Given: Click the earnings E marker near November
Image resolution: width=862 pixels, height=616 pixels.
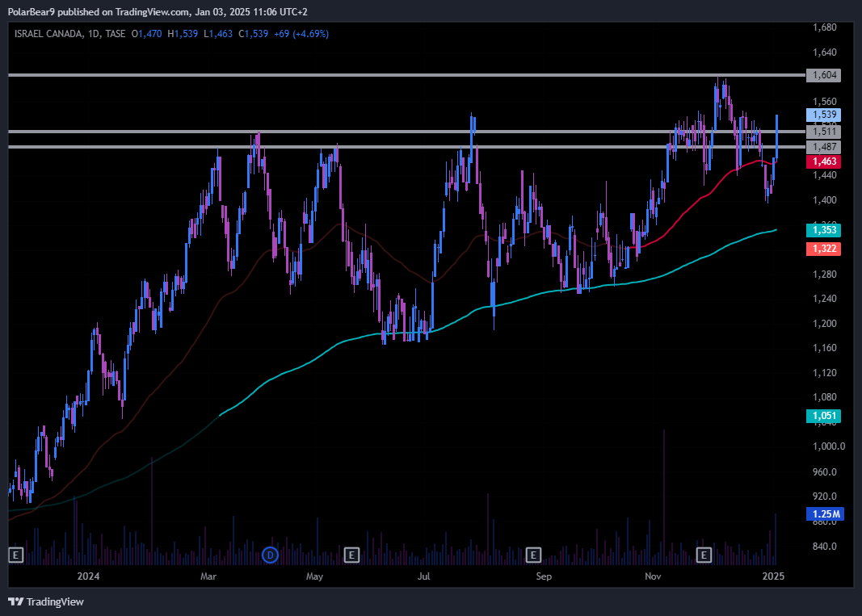Looking at the screenshot, I should (x=704, y=555).
